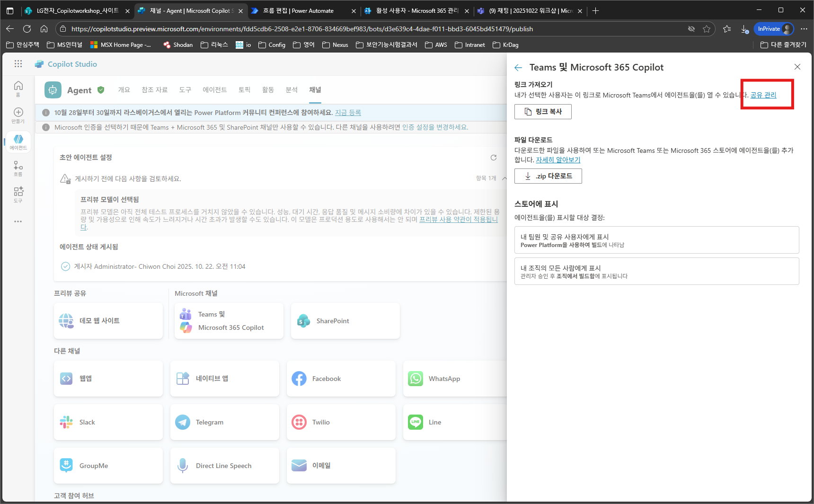Image resolution: width=814 pixels, height=504 pixels.
Task: Select the Telegram channel tile
Action: (225, 422)
